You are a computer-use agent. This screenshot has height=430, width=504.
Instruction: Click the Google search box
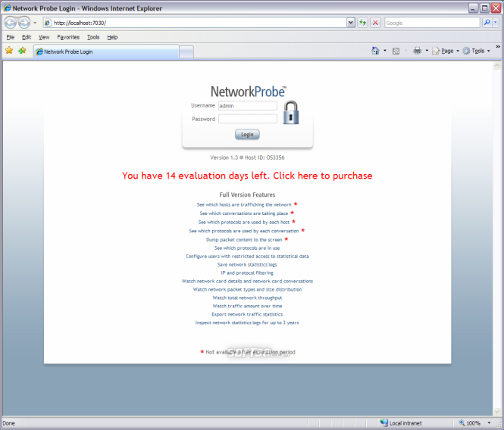432,23
